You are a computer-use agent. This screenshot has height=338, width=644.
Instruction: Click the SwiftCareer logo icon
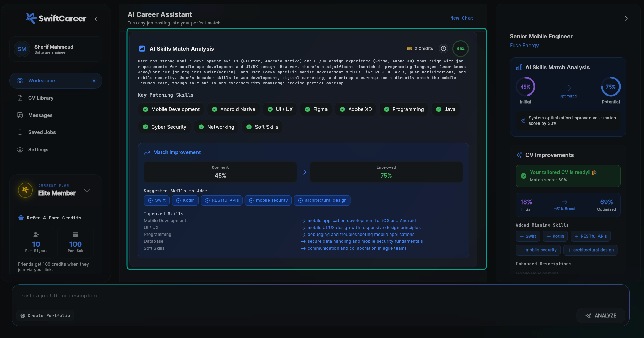[31, 19]
